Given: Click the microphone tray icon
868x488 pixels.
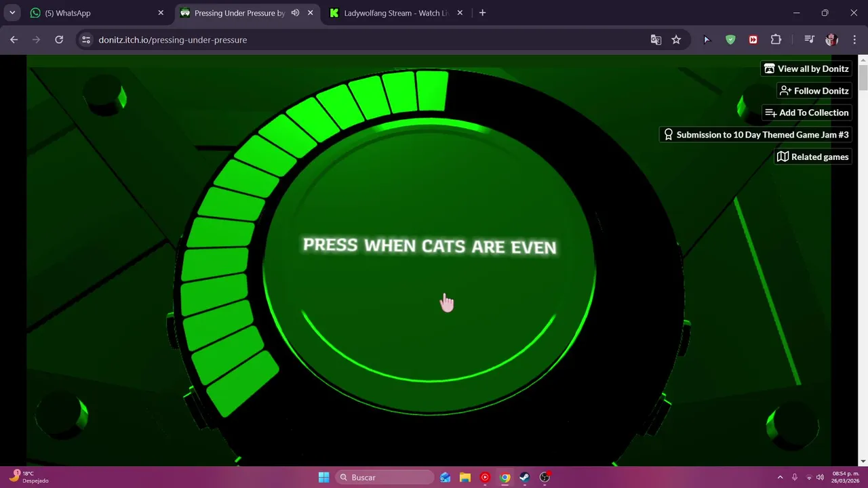Looking at the screenshot, I should click(794, 477).
